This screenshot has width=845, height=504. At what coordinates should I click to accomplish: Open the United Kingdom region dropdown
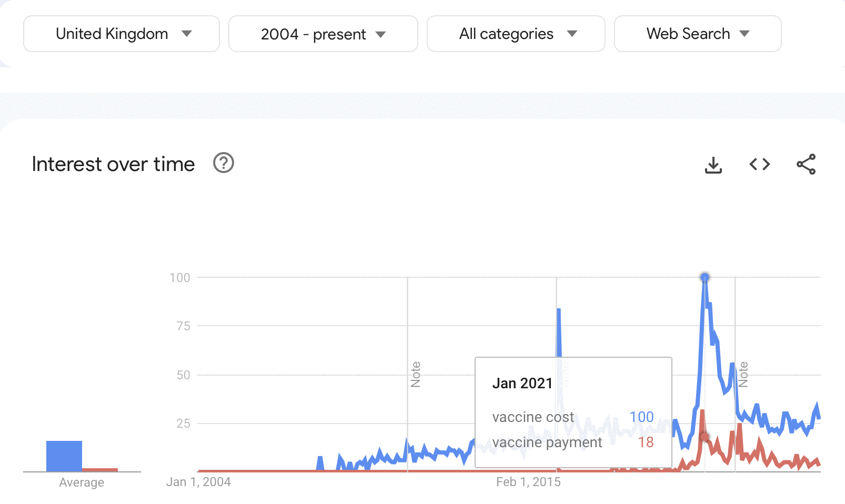[122, 34]
